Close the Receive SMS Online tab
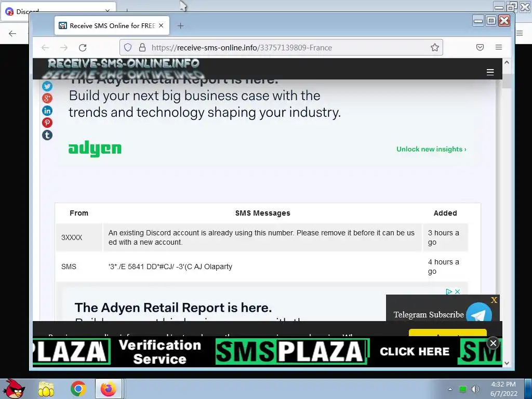This screenshot has height=399, width=532. (x=161, y=26)
